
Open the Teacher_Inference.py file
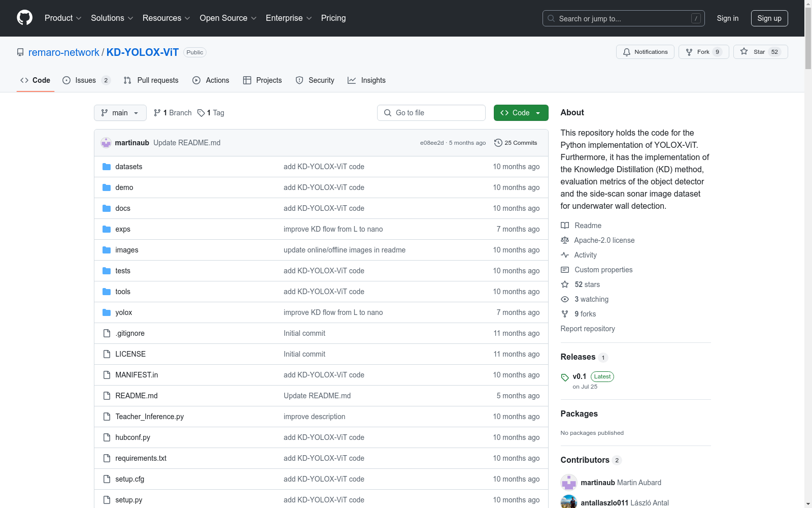pyautogui.click(x=150, y=417)
